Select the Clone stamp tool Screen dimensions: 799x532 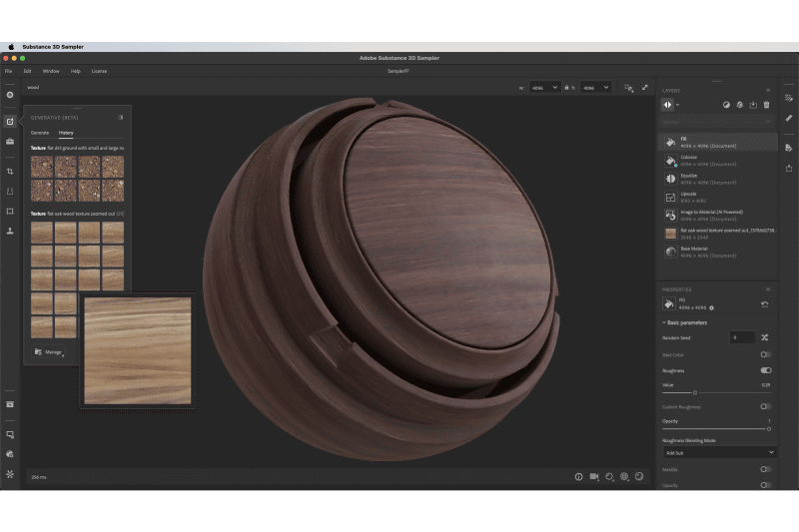tap(10, 231)
